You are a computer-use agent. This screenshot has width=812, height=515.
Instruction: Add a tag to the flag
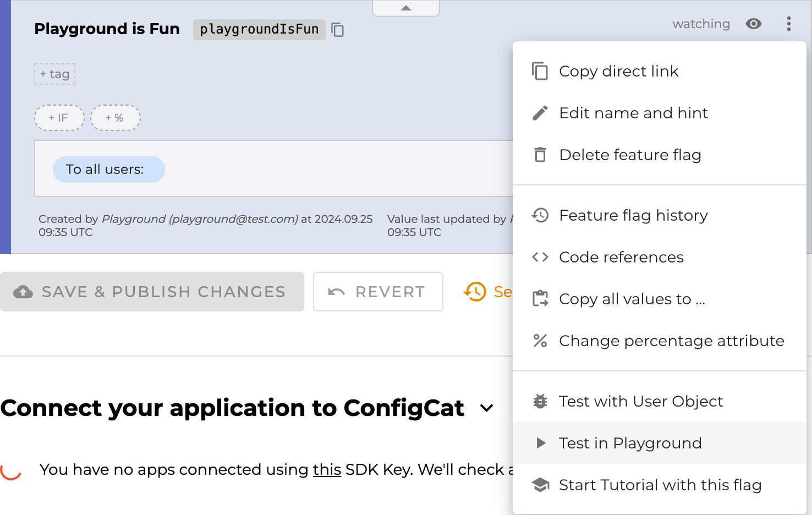pos(54,74)
